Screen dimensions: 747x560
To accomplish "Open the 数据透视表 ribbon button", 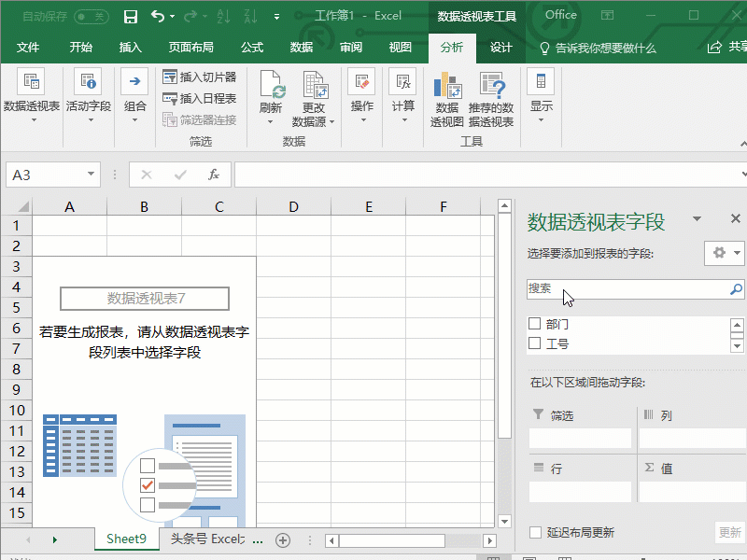I will 32,97.
